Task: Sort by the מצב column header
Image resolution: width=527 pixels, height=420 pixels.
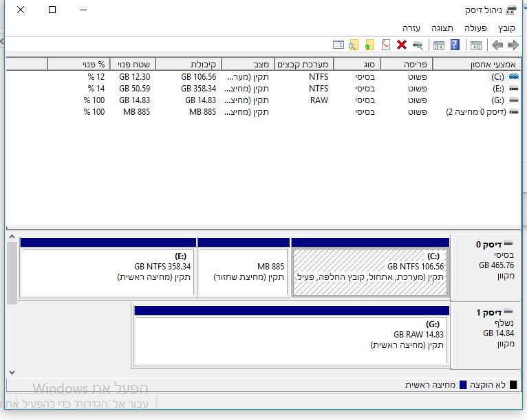Action: pyautogui.click(x=248, y=64)
